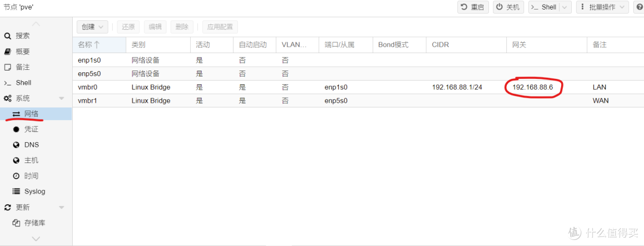
Task: Click the sidebar scroll-up chevron
Action: (36, 23)
